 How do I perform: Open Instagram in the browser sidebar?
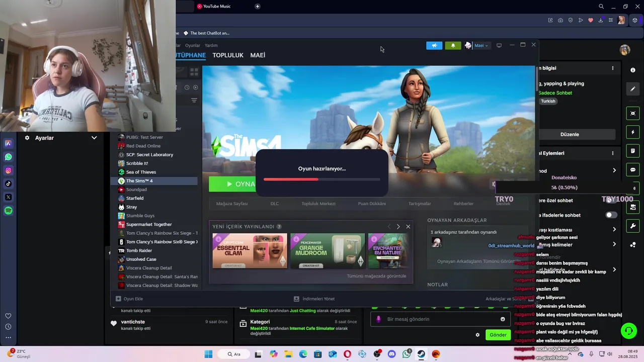(x=9, y=170)
